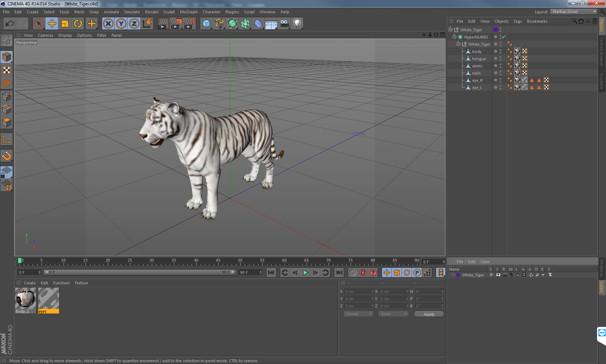Click the Undo arrow icon
Screen dimensions: 606x364
pos(10,24)
